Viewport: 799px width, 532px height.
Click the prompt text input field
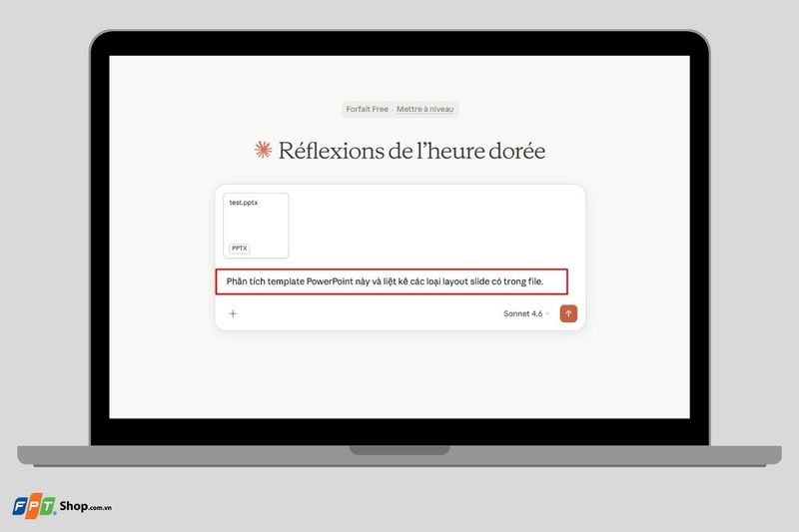pyautogui.click(x=392, y=281)
